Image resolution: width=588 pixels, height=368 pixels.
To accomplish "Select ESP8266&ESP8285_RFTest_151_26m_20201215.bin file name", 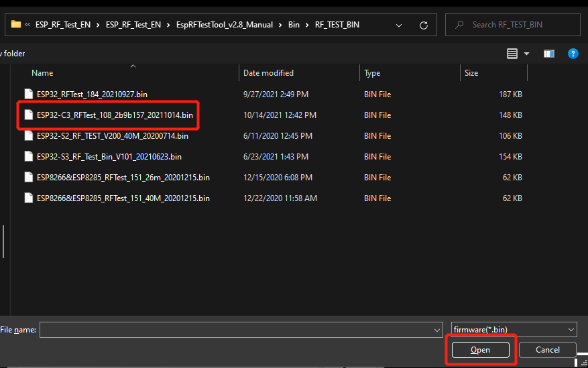I will (123, 177).
